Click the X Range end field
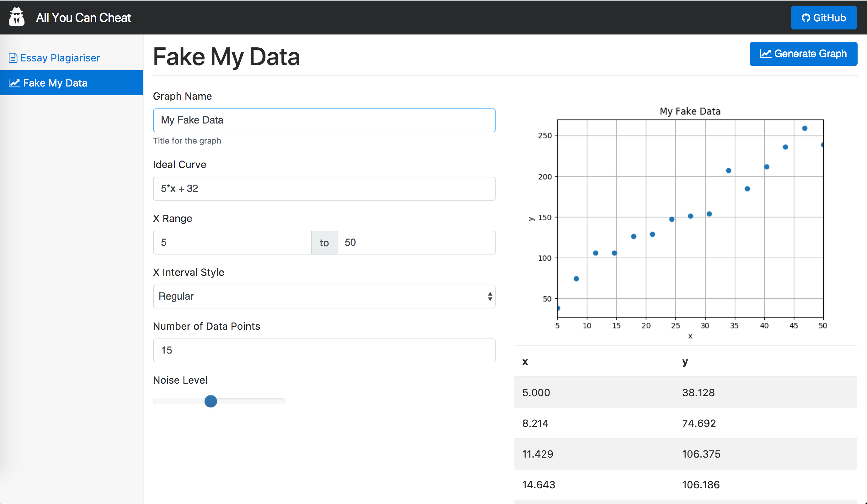 tap(416, 242)
